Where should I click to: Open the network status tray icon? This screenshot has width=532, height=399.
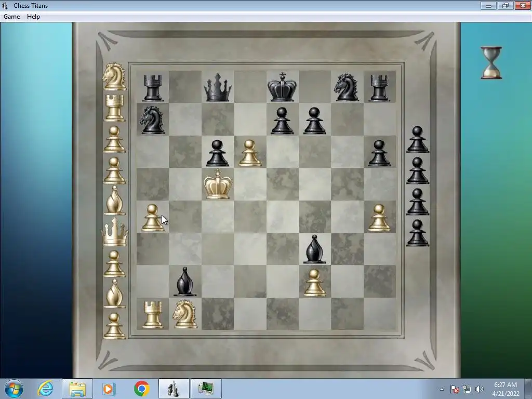click(x=467, y=390)
